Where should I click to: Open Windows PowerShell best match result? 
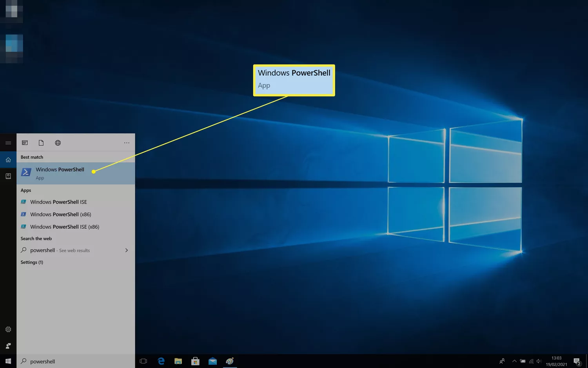pyautogui.click(x=76, y=173)
